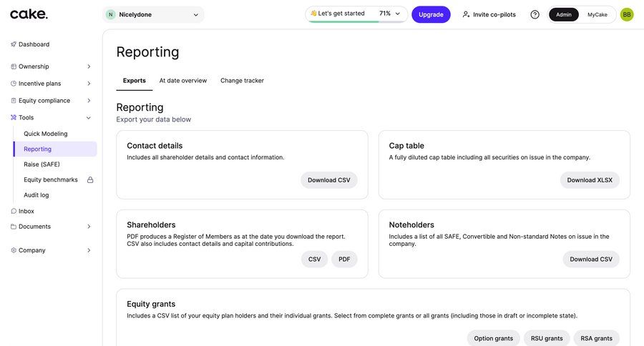
Task: Click the BB user avatar
Action: [627, 15]
